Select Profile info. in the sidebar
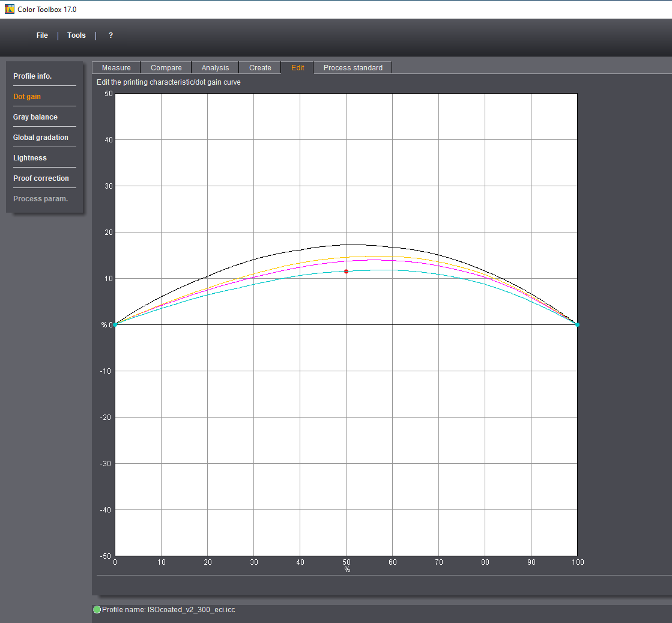The width and height of the screenshot is (672, 623). [x=32, y=76]
